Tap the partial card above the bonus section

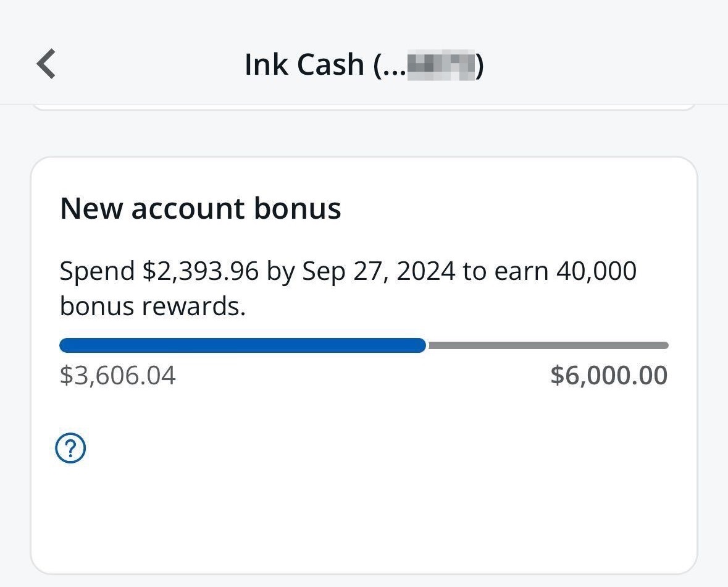tap(364, 105)
